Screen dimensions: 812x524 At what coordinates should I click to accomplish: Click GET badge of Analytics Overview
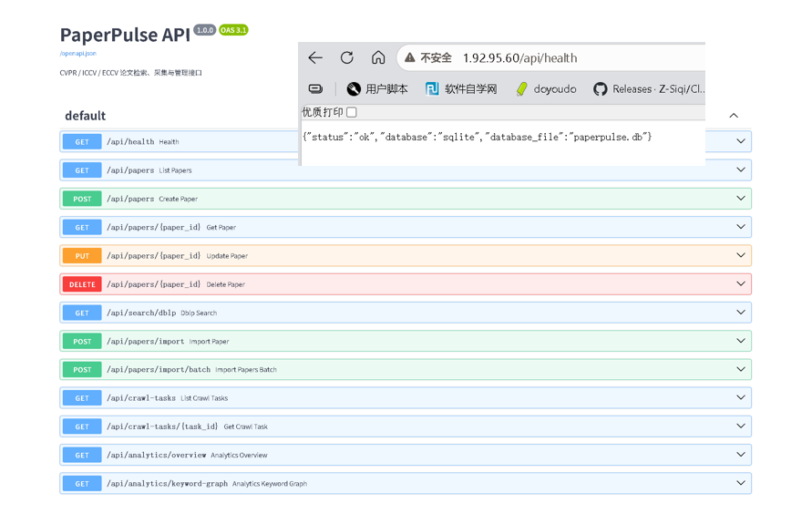click(x=82, y=455)
